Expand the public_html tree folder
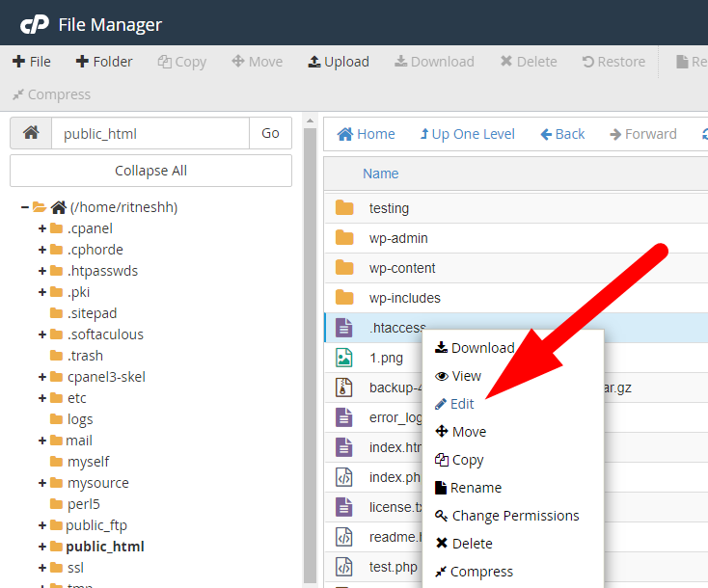This screenshot has width=708, height=588. tap(42, 547)
